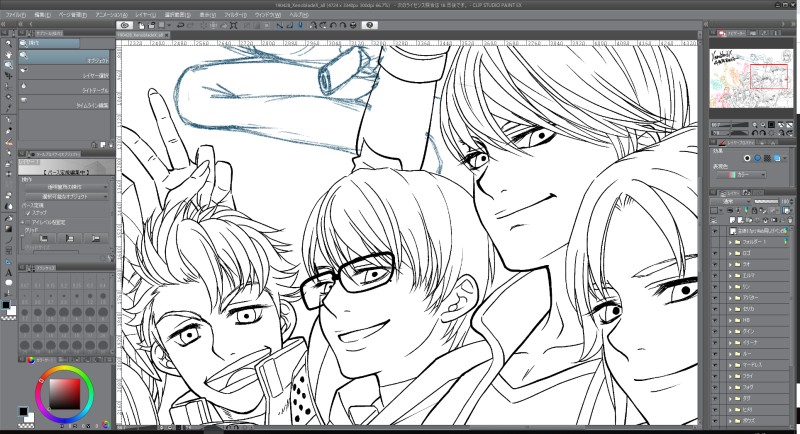Hide the セリカ folder layer
The image size is (800, 434).
pyautogui.click(x=715, y=309)
